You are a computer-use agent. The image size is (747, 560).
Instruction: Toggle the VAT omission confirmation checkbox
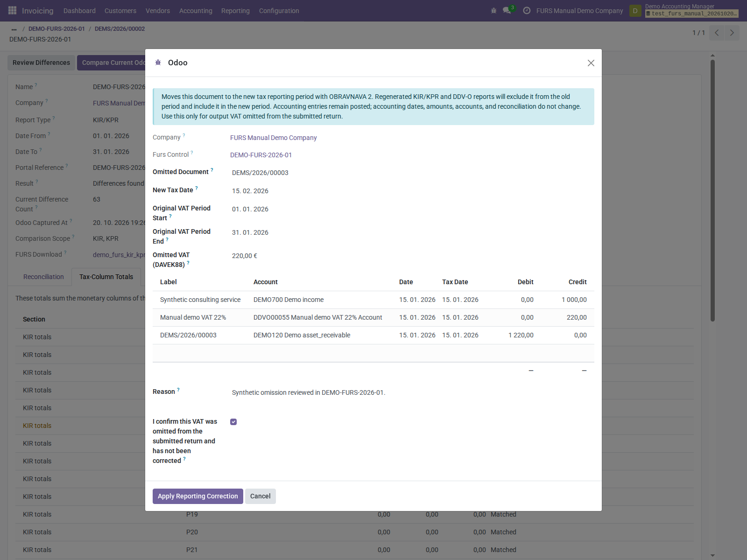[233, 422]
